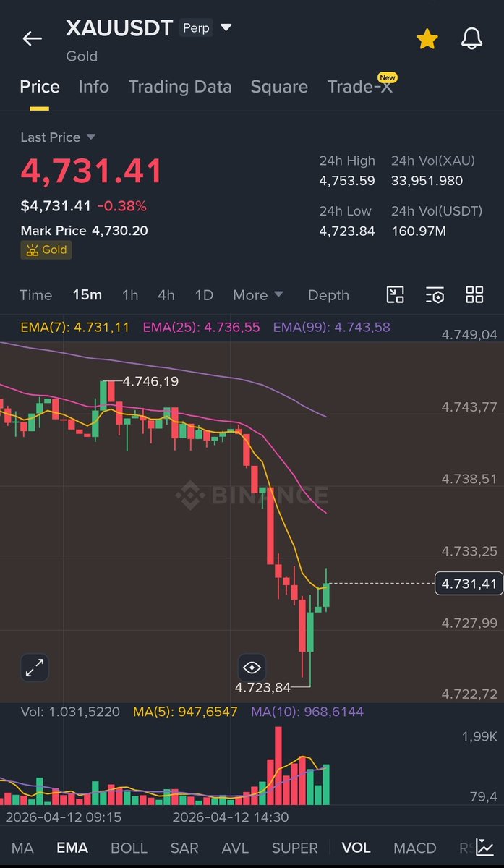
Task: Switch to the Trading Data tab
Action: tap(180, 87)
